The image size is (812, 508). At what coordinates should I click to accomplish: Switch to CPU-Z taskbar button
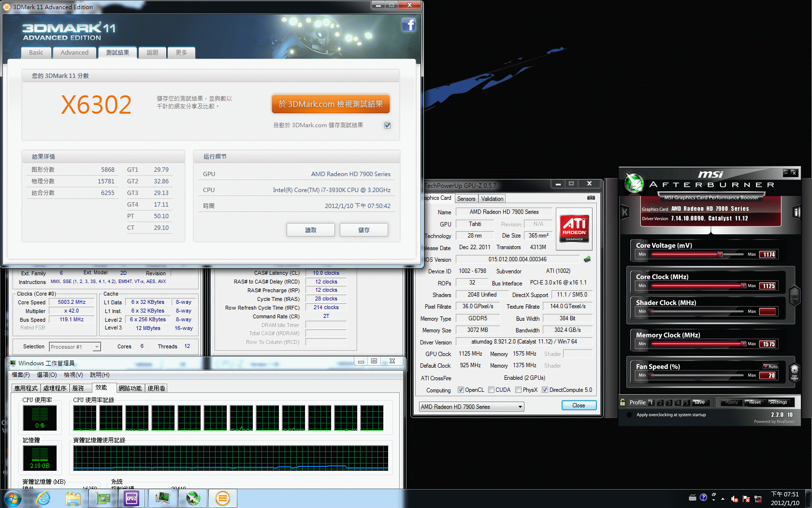coord(131,498)
